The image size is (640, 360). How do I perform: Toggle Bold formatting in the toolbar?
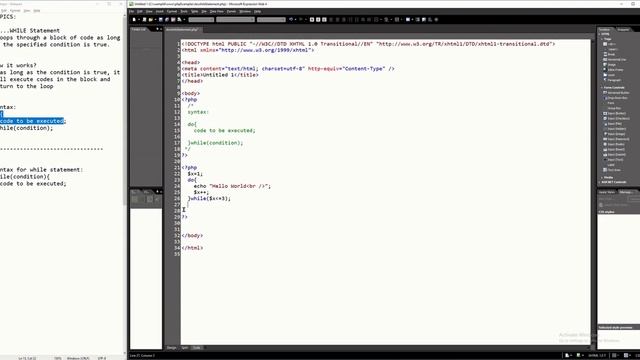click(x=312, y=20)
